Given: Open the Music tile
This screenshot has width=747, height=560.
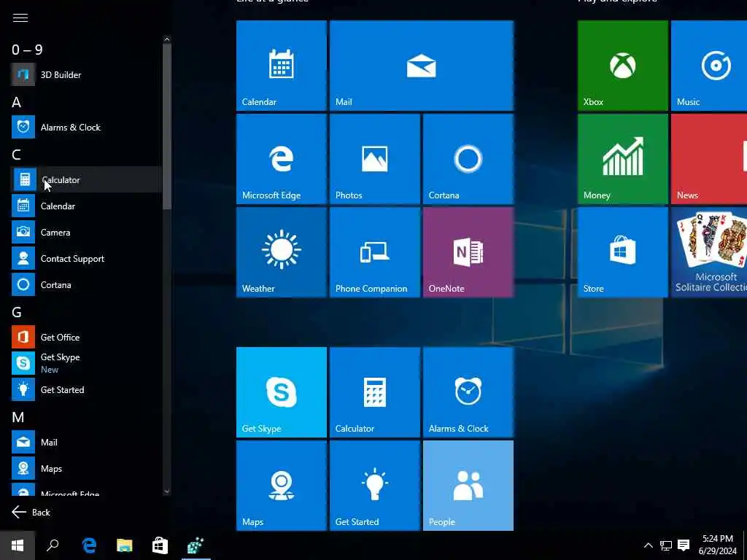Looking at the screenshot, I should click(x=709, y=65).
